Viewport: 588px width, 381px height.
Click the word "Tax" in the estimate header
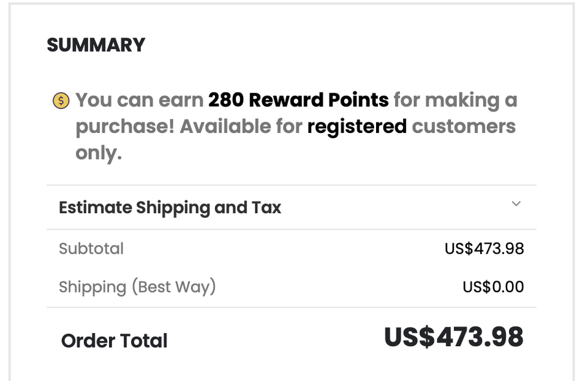tap(266, 208)
